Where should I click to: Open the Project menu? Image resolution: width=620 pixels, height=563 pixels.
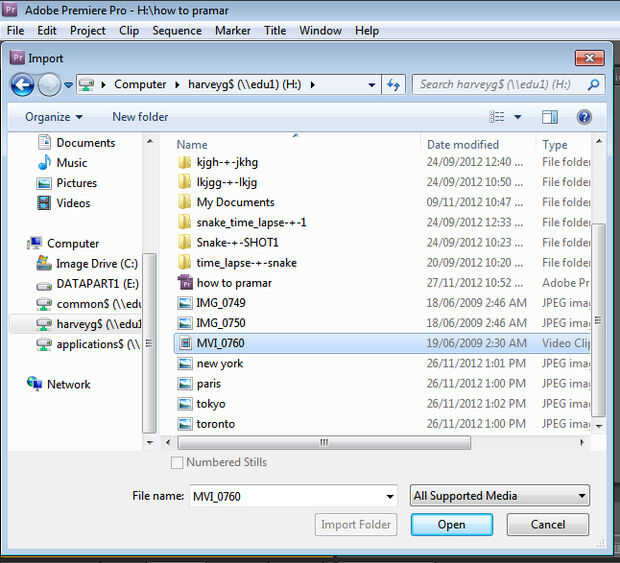click(88, 30)
